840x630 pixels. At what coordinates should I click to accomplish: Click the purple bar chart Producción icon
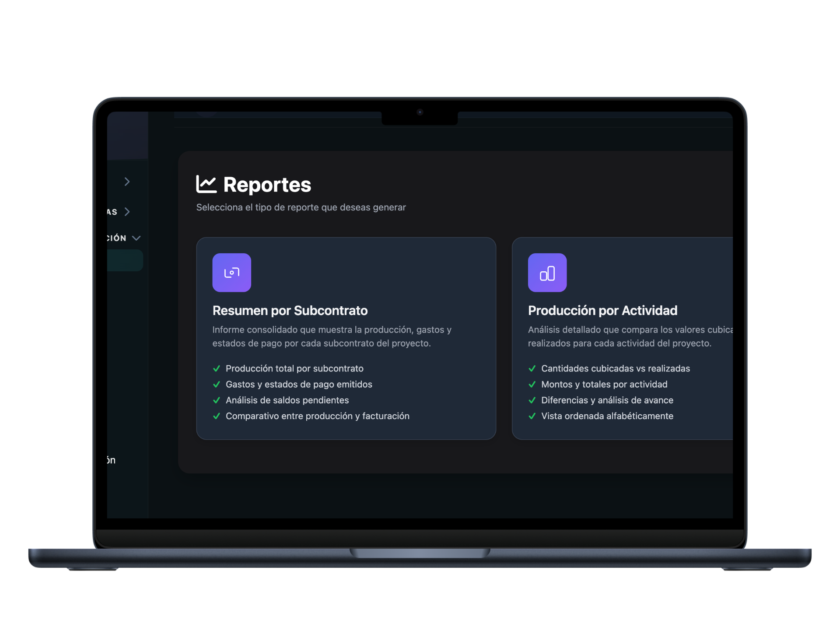[547, 273]
